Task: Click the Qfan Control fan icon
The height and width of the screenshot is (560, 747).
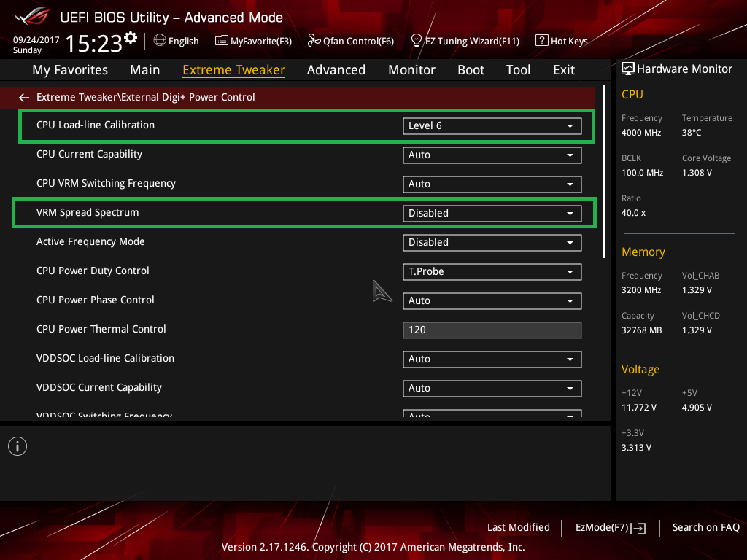Action: point(314,41)
